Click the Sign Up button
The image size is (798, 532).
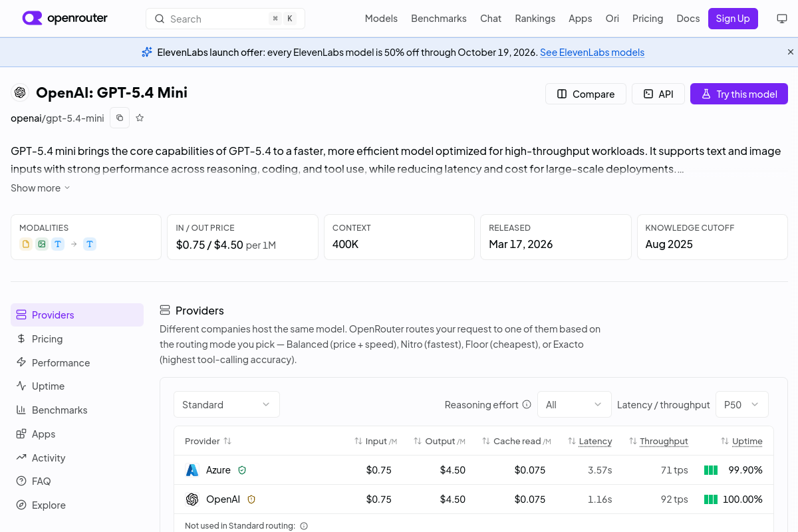733,19
